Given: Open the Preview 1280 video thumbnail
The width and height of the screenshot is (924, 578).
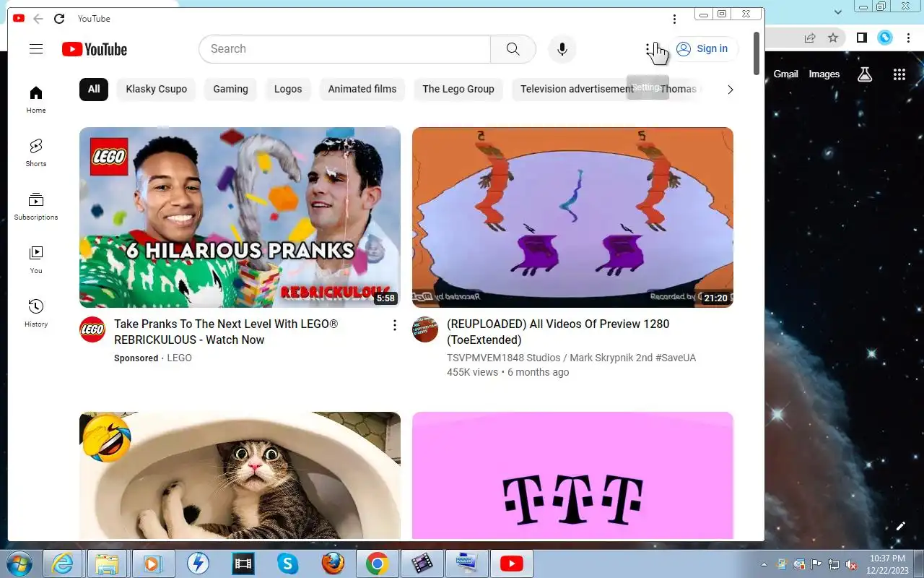Looking at the screenshot, I should [572, 217].
